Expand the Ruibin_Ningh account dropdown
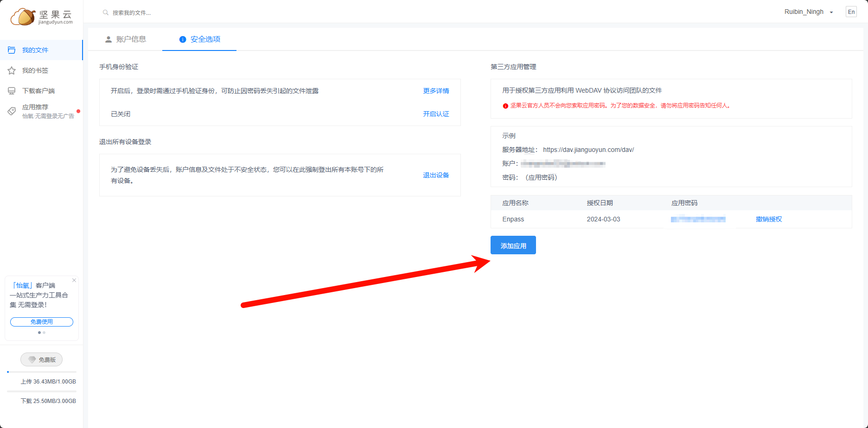 831,12
